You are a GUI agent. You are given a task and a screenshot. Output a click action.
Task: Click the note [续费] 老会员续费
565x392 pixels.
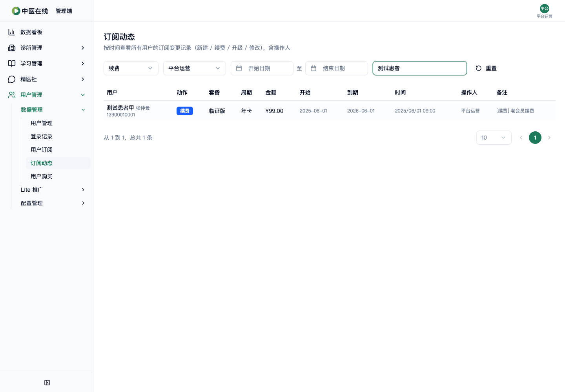click(x=515, y=111)
